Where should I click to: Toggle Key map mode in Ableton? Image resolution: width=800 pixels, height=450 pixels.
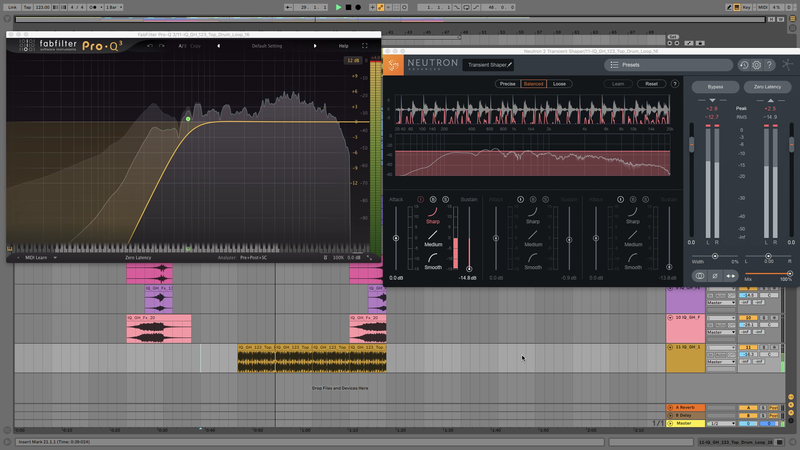(x=748, y=7)
